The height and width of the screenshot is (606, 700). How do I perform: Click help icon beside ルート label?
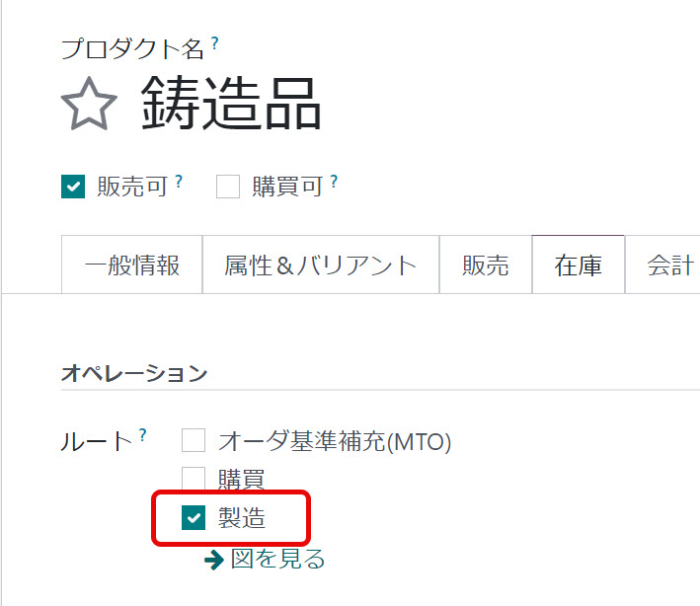click(x=143, y=434)
